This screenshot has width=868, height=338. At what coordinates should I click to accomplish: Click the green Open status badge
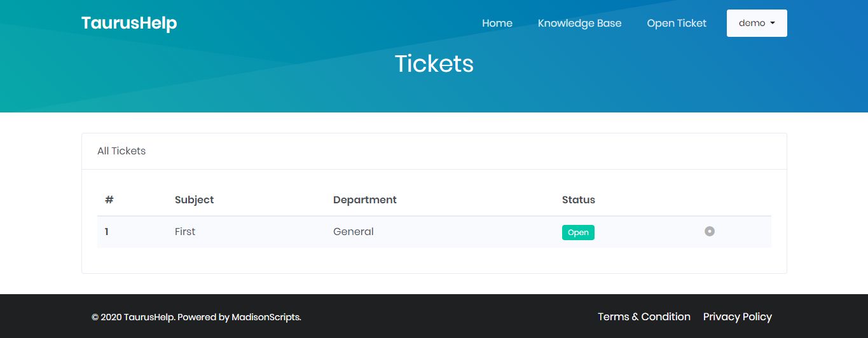tap(578, 233)
